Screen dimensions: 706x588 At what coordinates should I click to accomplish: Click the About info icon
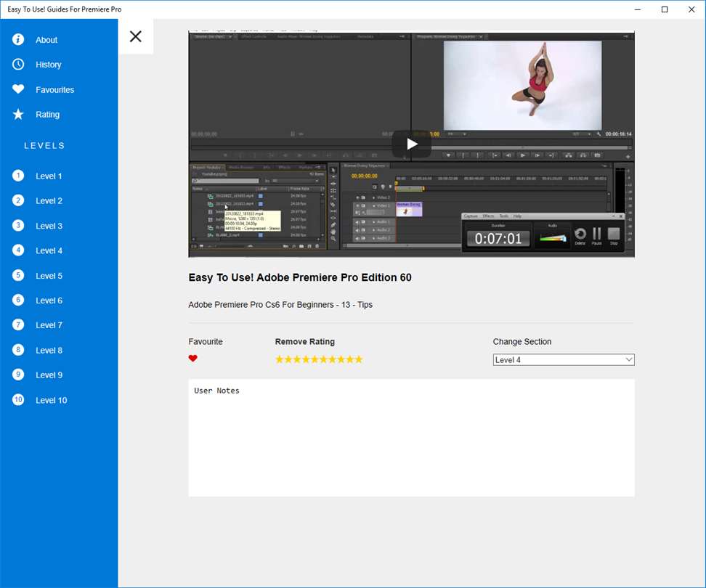18,39
